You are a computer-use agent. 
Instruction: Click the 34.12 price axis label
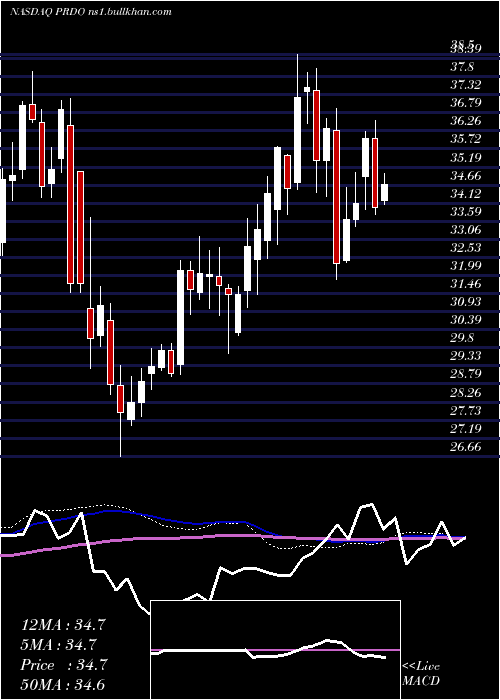click(466, 193)
